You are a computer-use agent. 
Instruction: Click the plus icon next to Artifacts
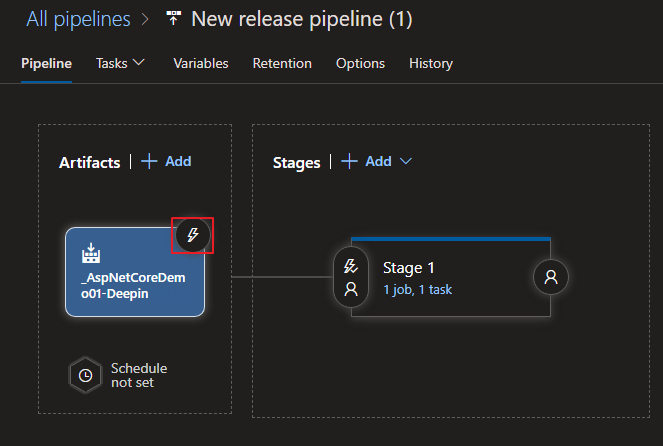click(149, 161)
